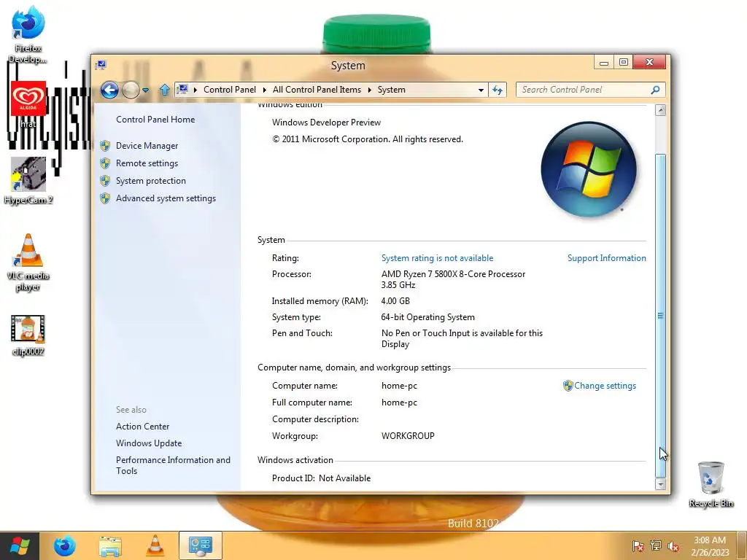Image resolution: width=747 pixels, height=560 pixels.
Task: Expand arrow after Control Panel breadcrumb
Action: point(264,90)
